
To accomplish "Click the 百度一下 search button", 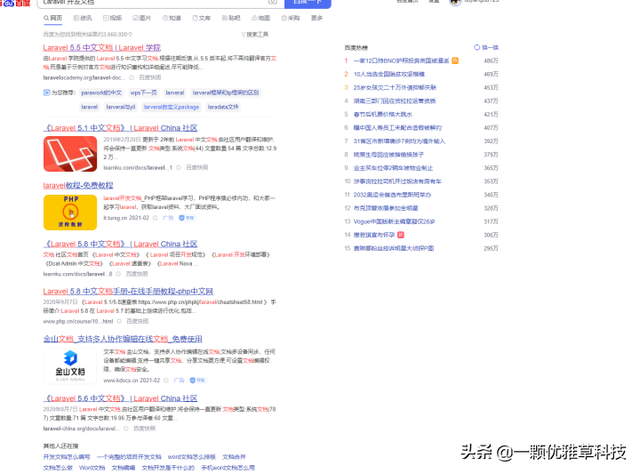I will click(307, 3).
